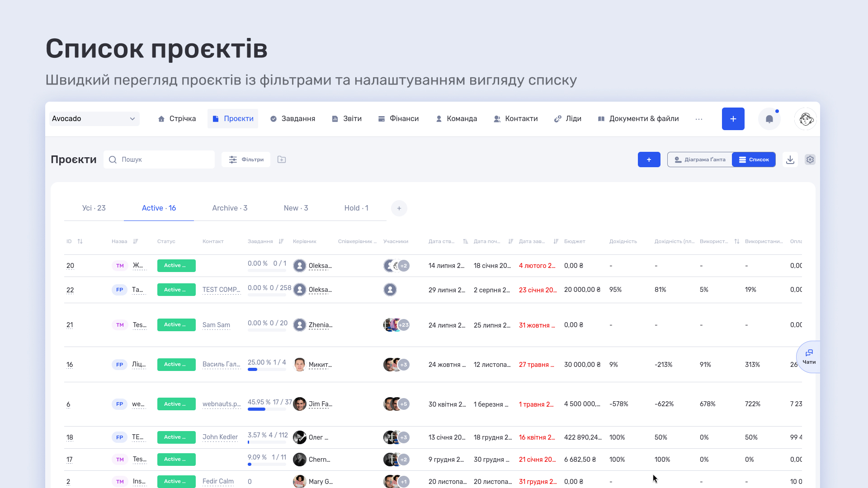The image size is (868, 488).
Task: Open contact link Василь Гал...
Action: click(222, 364)
